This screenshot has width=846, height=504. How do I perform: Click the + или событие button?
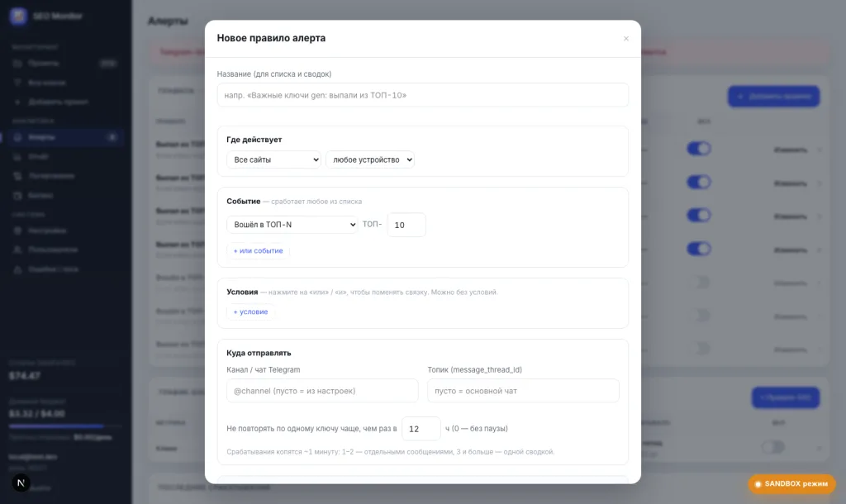coord(258,251)
